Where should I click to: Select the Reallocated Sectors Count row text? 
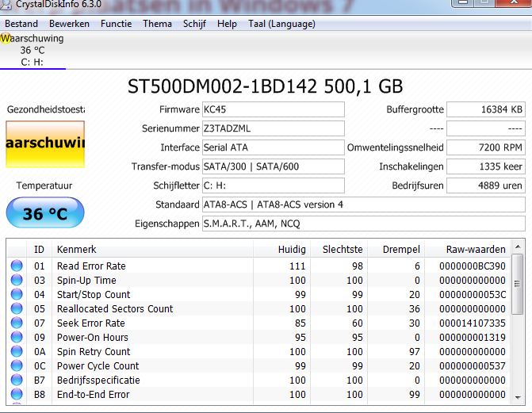click(x=115, y=308)
